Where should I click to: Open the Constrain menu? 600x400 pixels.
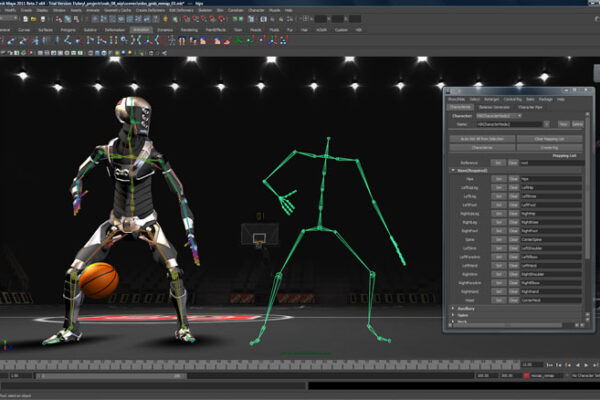[x=235, y=10]
